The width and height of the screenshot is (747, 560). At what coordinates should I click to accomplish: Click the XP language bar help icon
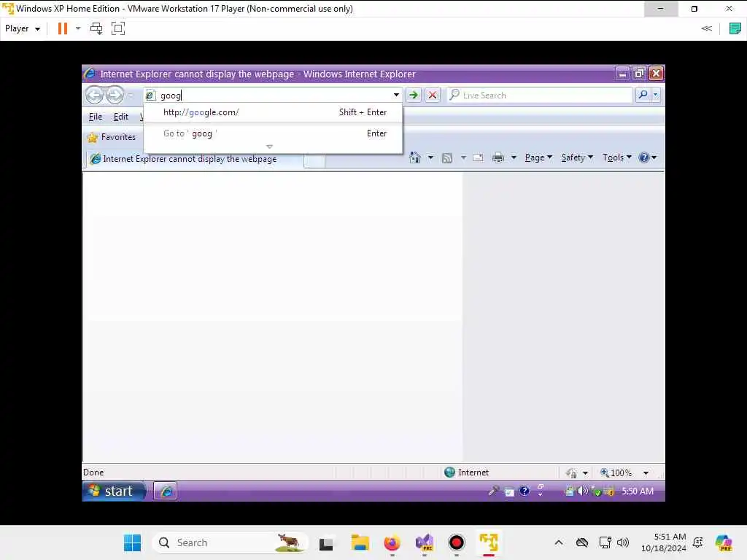(524, 491)
